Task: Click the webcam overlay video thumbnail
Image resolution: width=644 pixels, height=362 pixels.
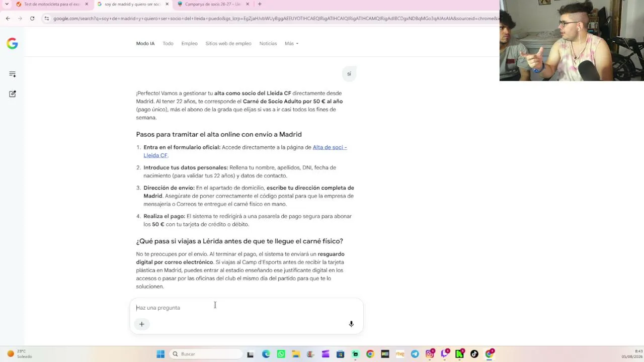Action: coord(572,40)
